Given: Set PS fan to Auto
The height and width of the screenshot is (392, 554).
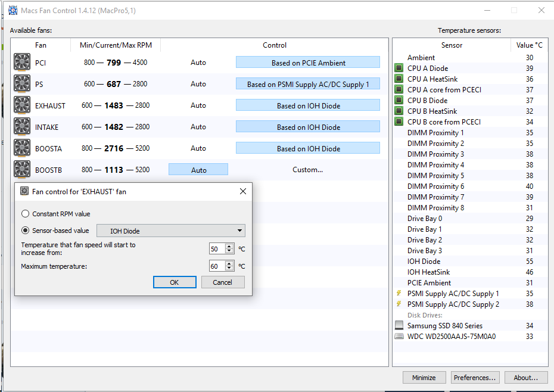Looking at the screenshot, I should tap(198, 84).
